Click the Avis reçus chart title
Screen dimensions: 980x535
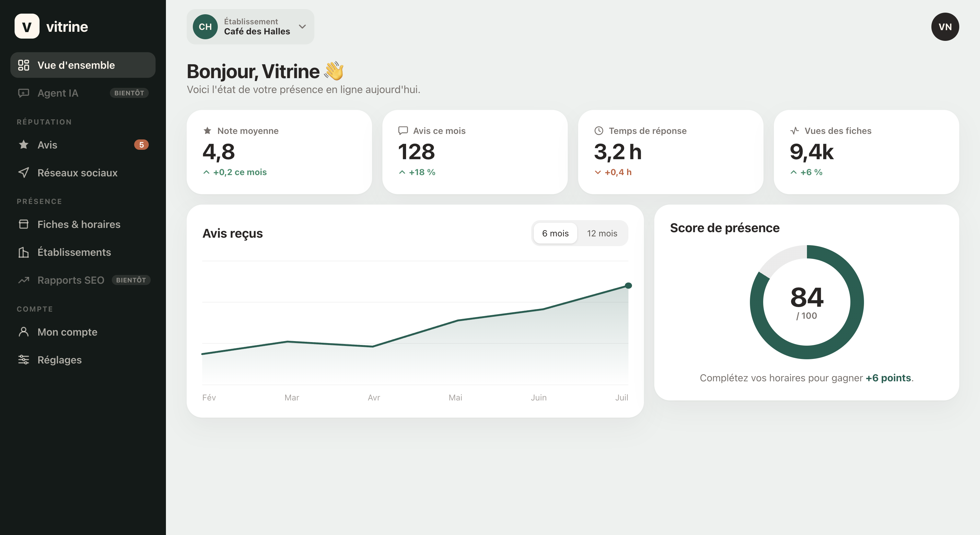click(232, 233)
